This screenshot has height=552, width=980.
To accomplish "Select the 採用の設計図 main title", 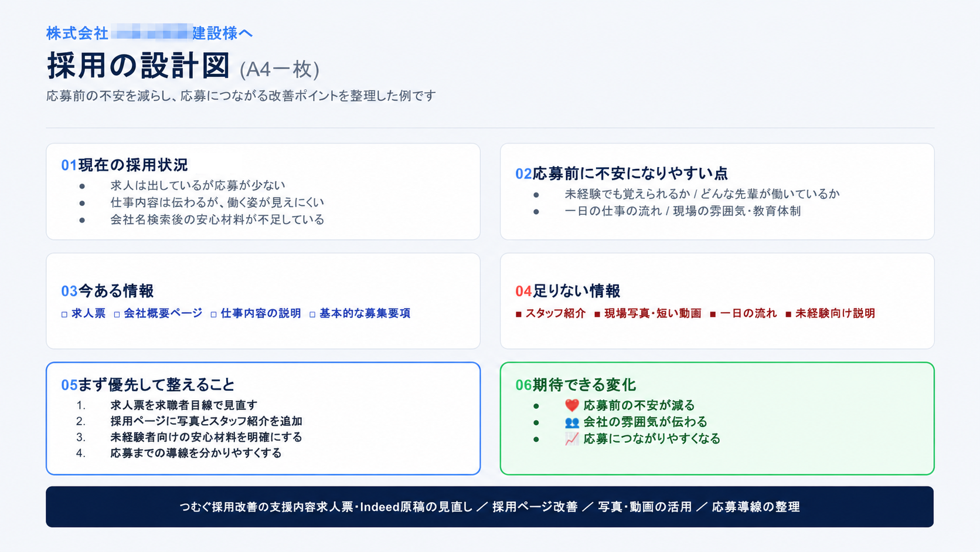I will click(138, 66).
